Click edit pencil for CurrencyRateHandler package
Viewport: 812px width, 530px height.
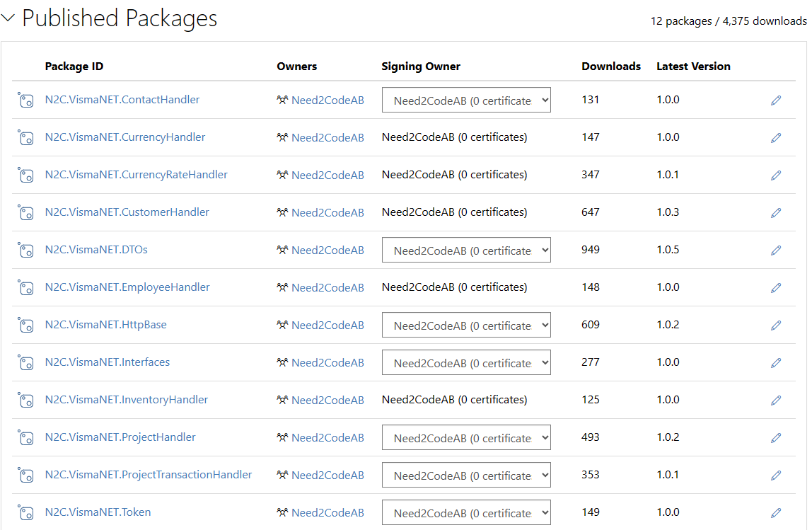pyautogui.click(x=776, y=175)
